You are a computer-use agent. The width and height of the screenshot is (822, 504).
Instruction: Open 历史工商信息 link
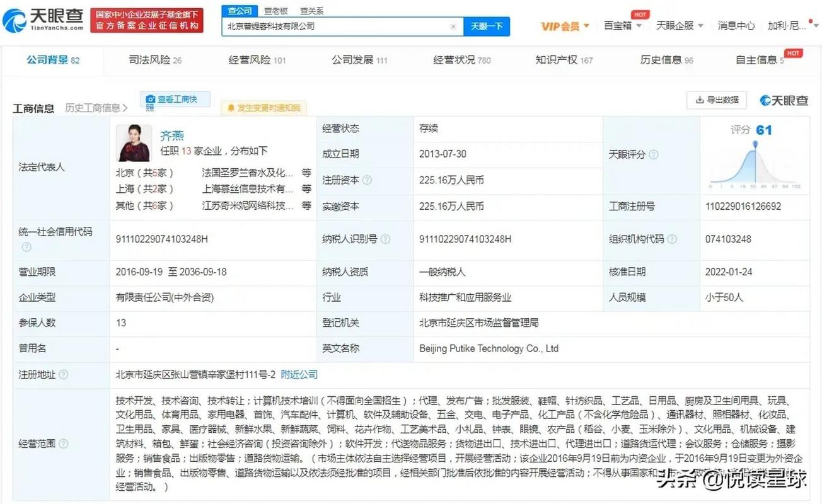[96, 108]
